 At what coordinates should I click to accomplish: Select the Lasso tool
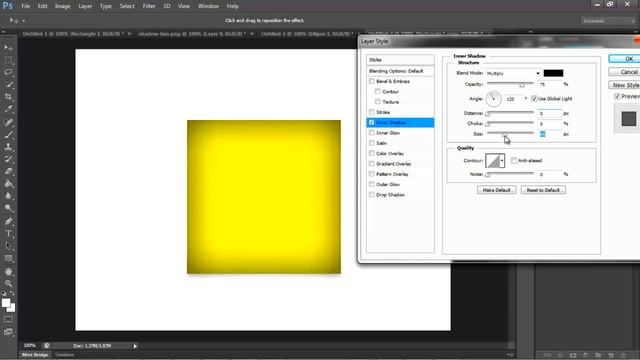(x=8, y=72)
